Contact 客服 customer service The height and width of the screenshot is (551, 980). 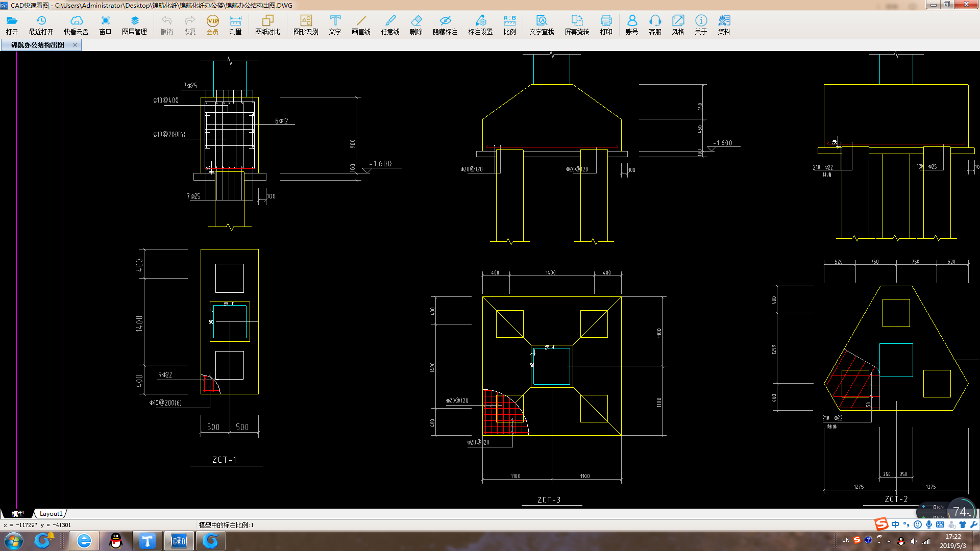tap(655, 24)
